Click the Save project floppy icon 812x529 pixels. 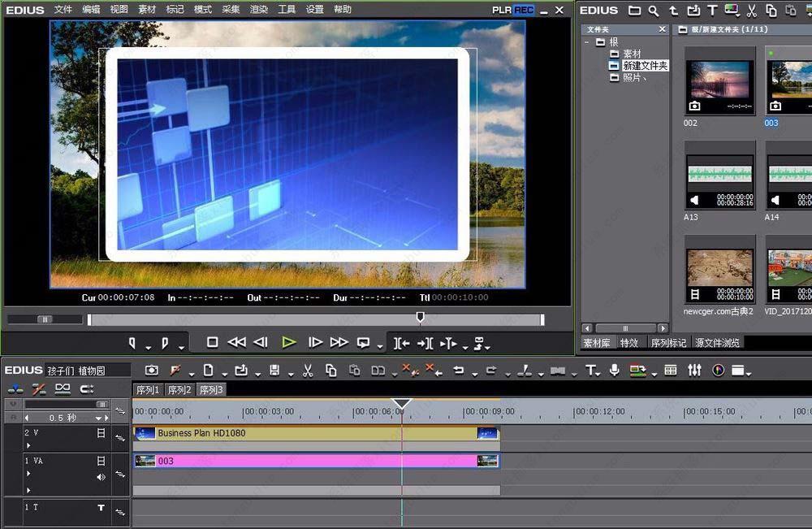[274, 370]
